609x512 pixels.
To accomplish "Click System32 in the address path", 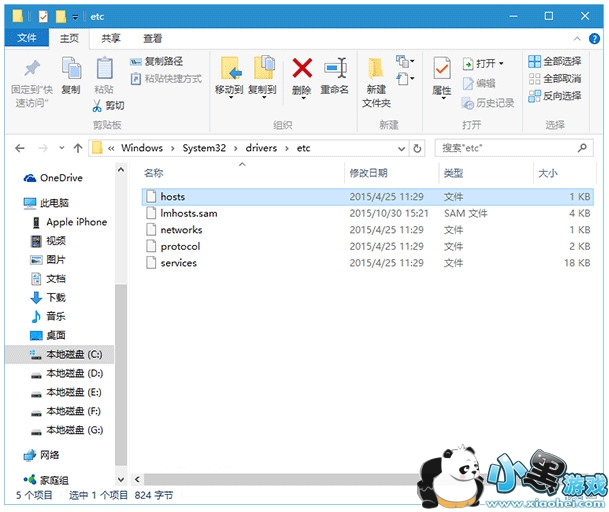I will click(204, 148).
